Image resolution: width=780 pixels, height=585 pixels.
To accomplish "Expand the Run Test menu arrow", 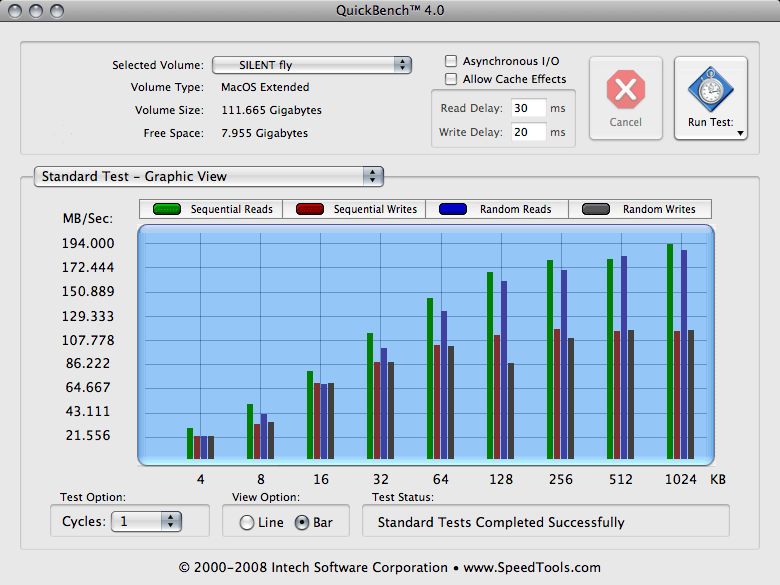I will [741, 132].
